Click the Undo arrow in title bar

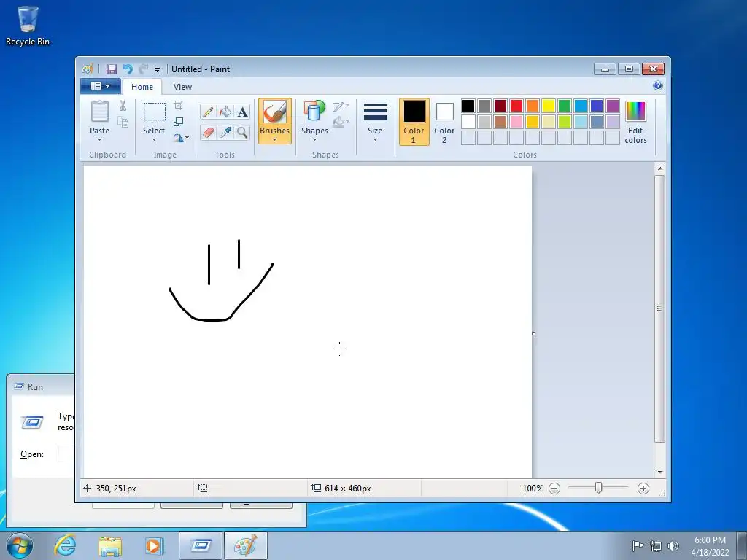click(128, 69)
